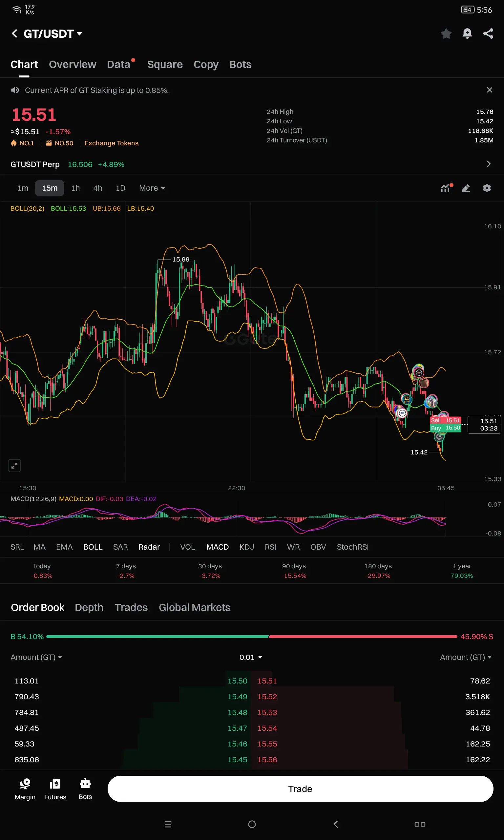Screen dimensions: 504x840
Task: Open left Amount (GT) unit dropdown
Action: [36, 657]
